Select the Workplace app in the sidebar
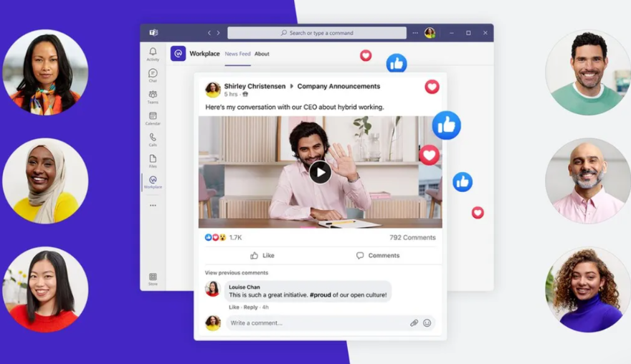Viewport: 631px width, 364px height. pyautogui.click(x=153, y=182)
